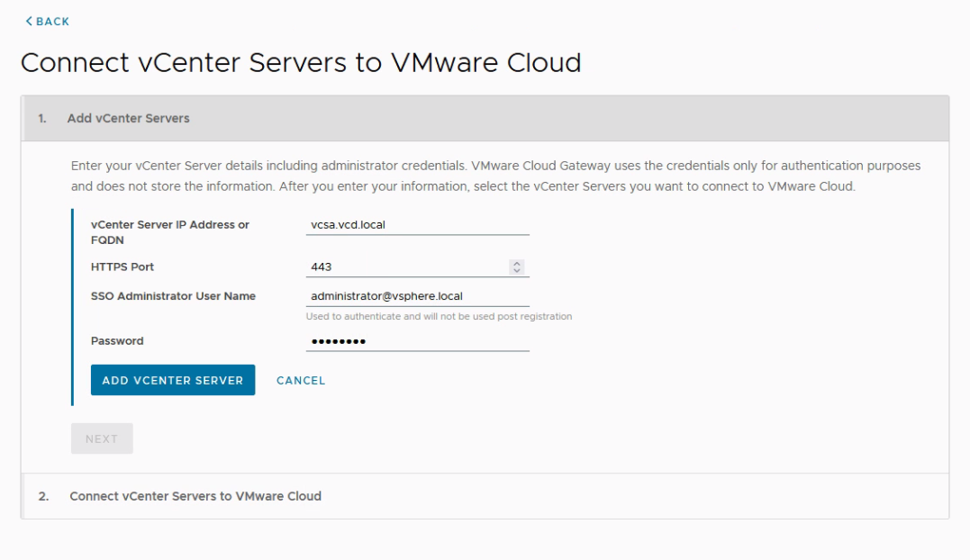Select the step number 1 marker

(x=42, y=119)
